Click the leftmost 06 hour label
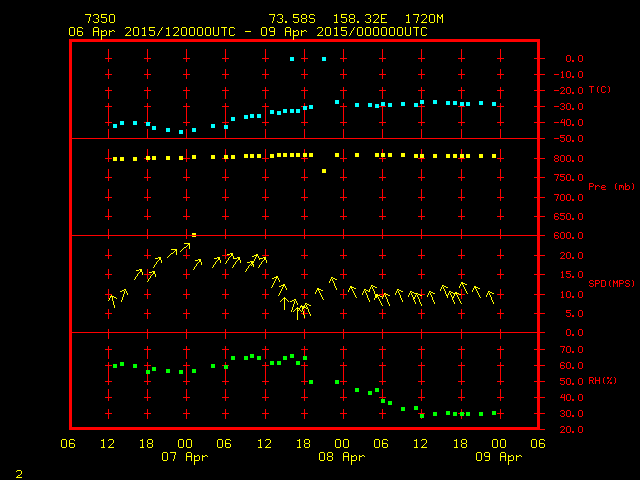 (69, 444)
